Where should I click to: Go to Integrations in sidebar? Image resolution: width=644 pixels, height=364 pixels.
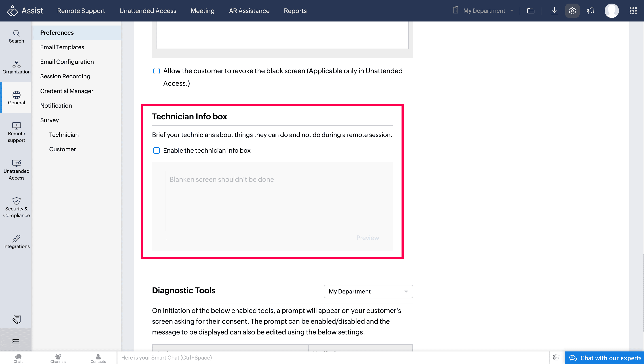[17, 242]
